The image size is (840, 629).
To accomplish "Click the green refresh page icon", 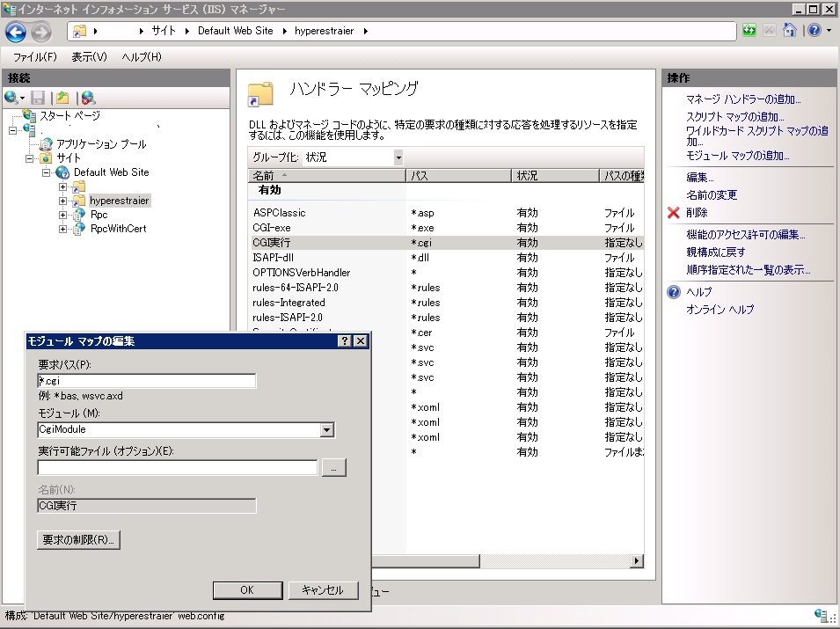I will 749,31.
